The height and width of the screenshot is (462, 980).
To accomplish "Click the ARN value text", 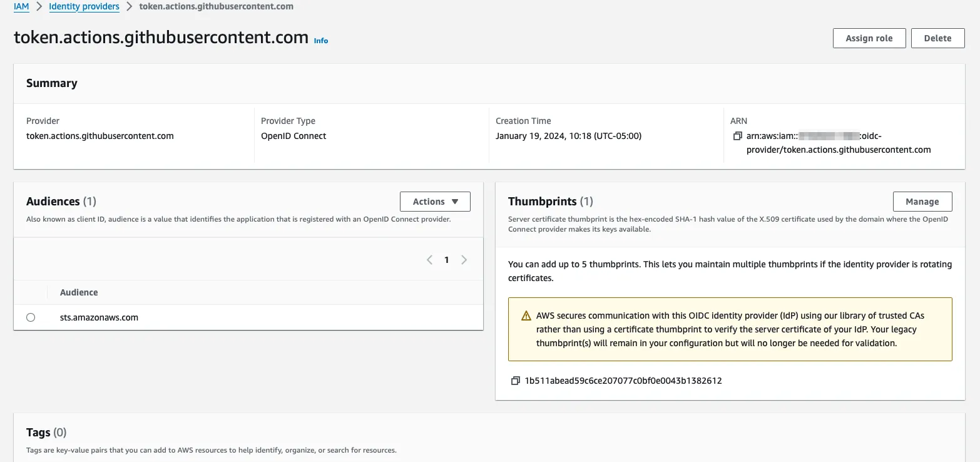I will tap(839, 143).
